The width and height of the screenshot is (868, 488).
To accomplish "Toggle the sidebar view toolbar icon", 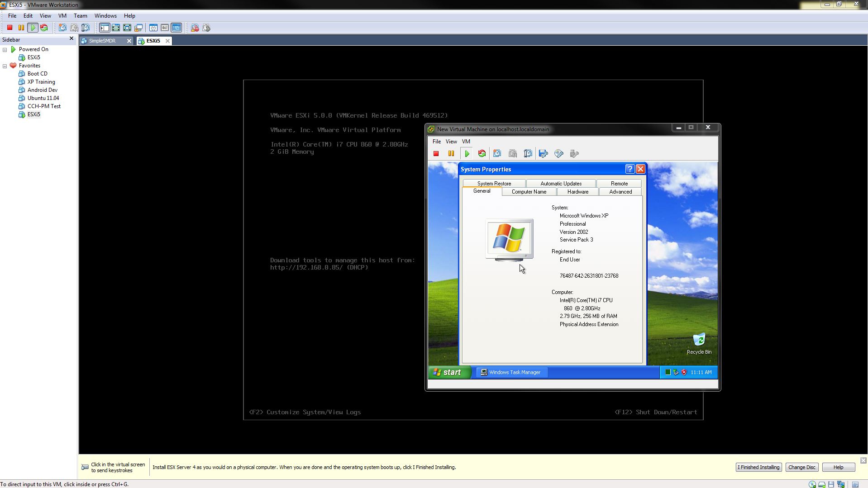I will tap(105, 28).
